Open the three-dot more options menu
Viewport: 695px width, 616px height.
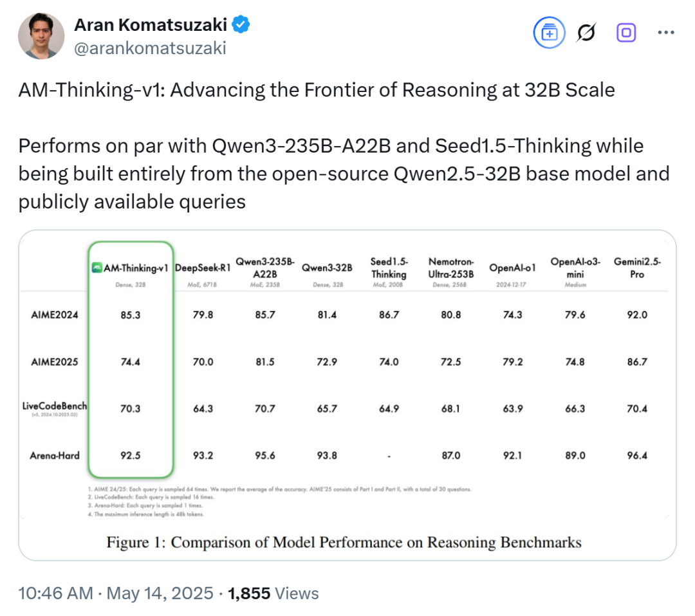(x=666, y=32)
